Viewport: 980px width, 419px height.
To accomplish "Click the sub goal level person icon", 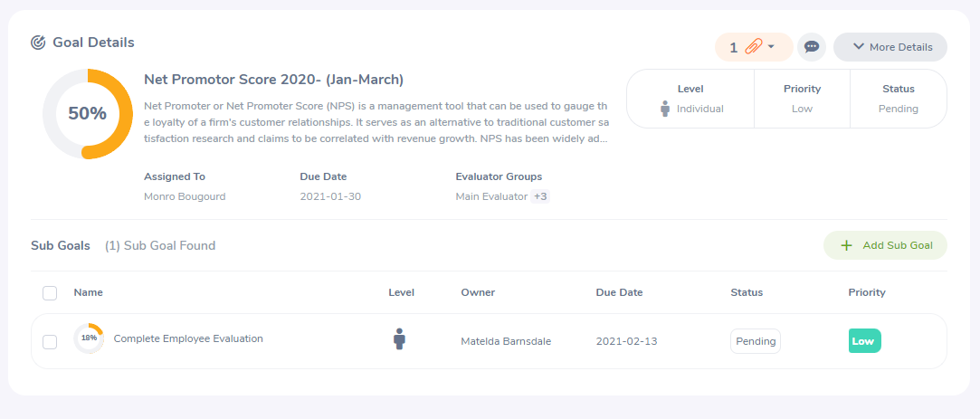I will click(x=399, y=339).
